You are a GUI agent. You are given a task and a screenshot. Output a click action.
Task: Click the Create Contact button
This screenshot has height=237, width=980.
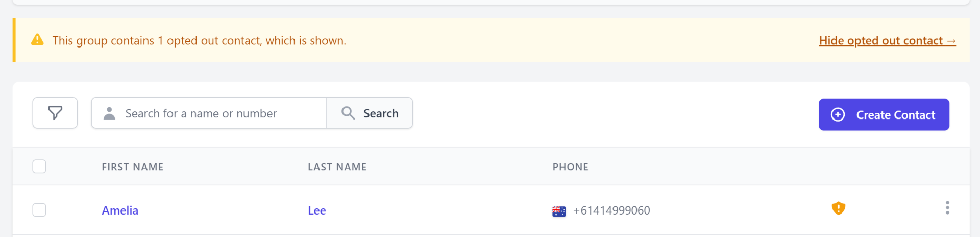pos(884,114)
